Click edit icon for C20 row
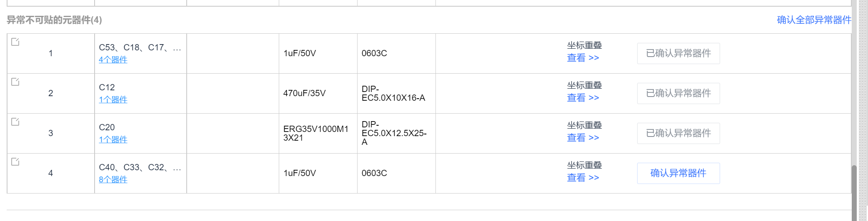 [x=15, y=122]
